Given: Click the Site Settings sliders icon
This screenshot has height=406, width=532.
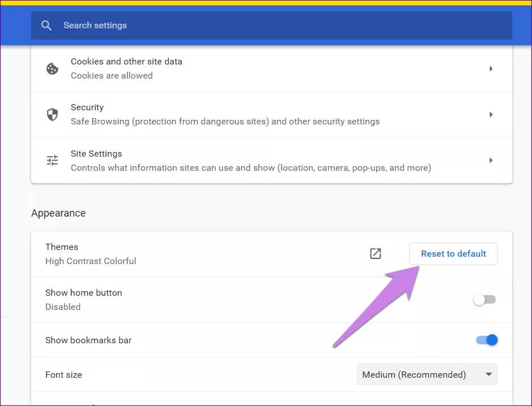Looking at the screenshot, I should (52, 161).
